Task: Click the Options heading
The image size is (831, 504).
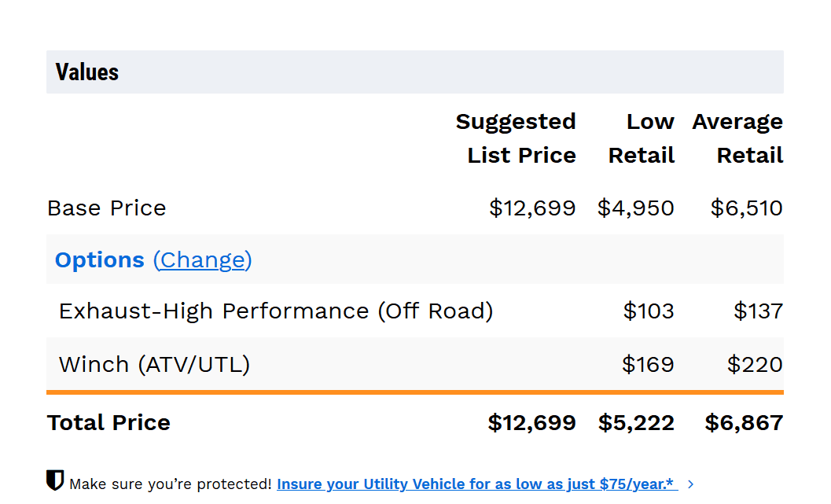Action: [x=99, y=259]
